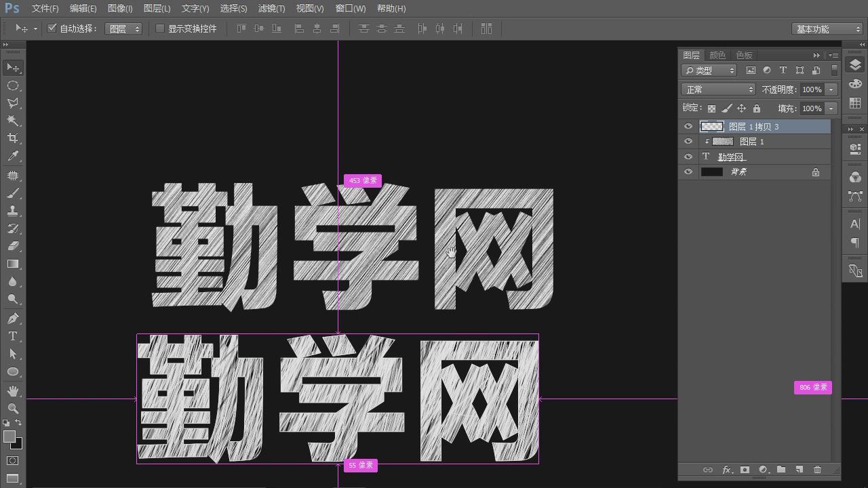
Task: Switch to the 色板 tab
Action: click(744, 56)
